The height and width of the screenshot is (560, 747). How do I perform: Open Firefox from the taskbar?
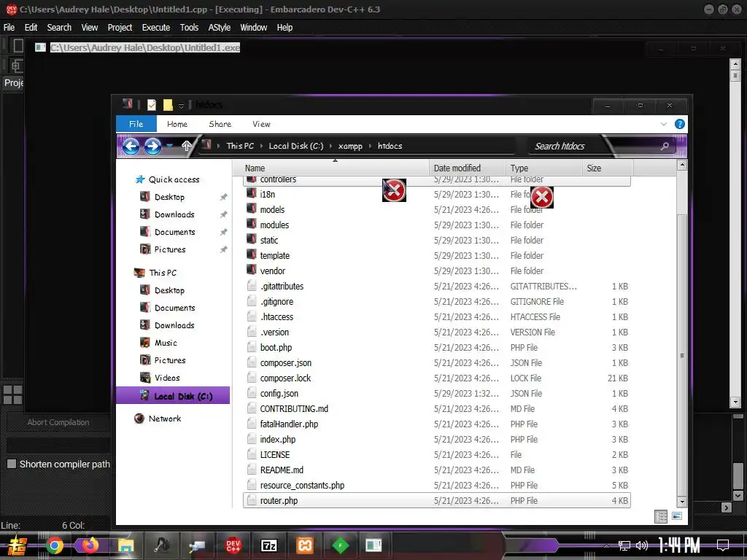click(90, 545)
